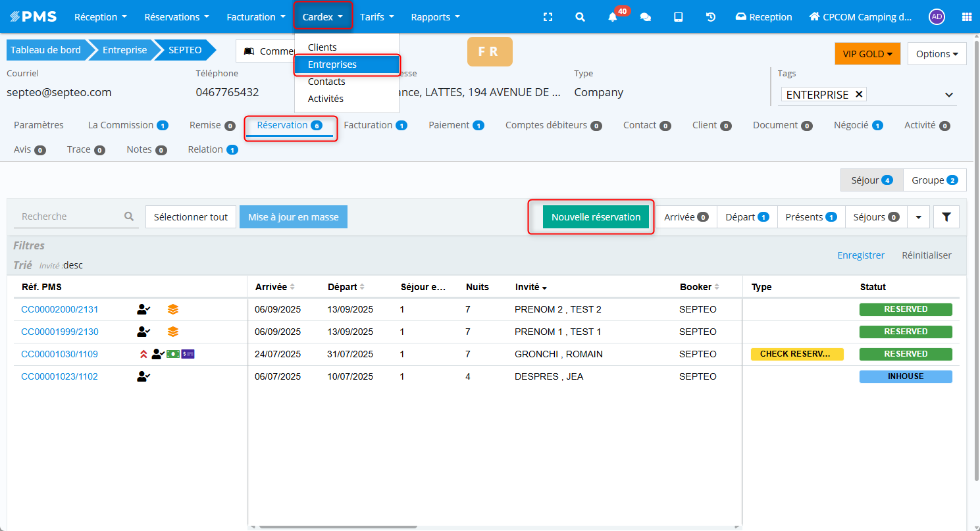Click the tablet device icon
Viewport: 980px width, 531px height.
coord(678,17)
